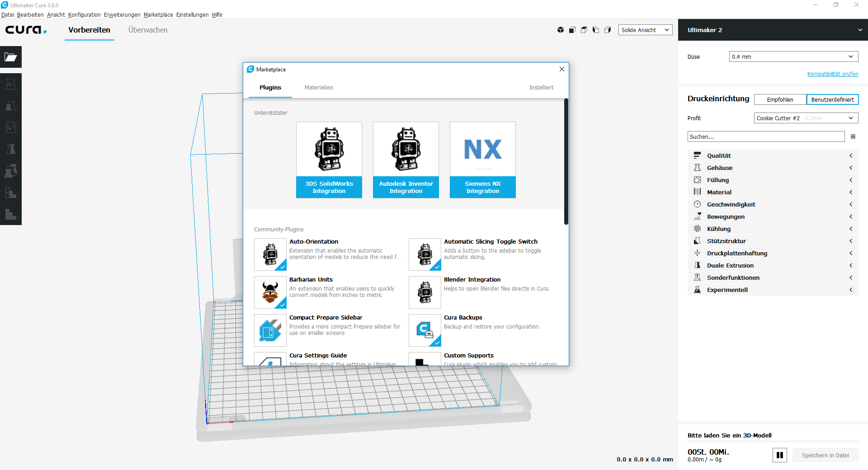
Task: Click the Kompatibilität prüfen link
Action: [832, 74]
